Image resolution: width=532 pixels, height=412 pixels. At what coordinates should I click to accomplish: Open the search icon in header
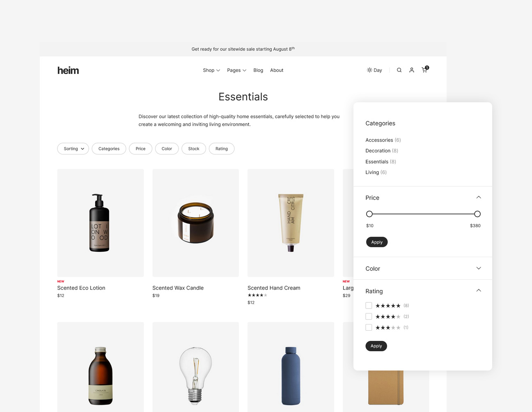click(x=399, y=70)
